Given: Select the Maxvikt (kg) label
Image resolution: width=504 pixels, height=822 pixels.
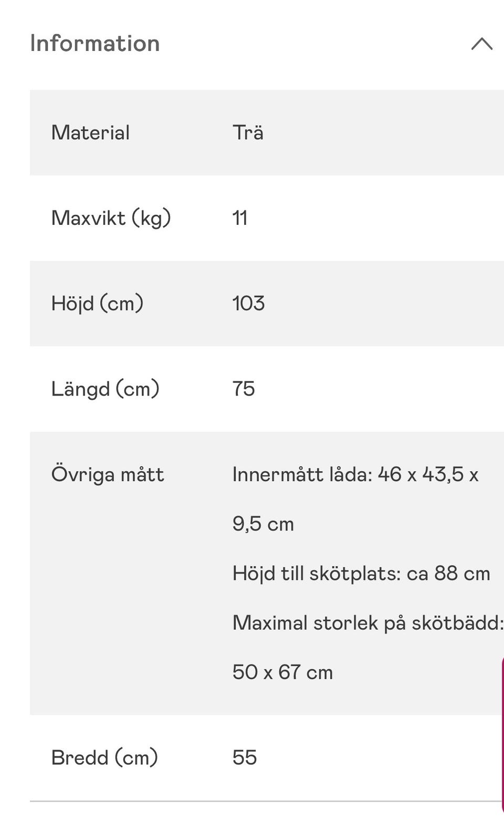Looking at the screenshot, I should tap(111, 218).
